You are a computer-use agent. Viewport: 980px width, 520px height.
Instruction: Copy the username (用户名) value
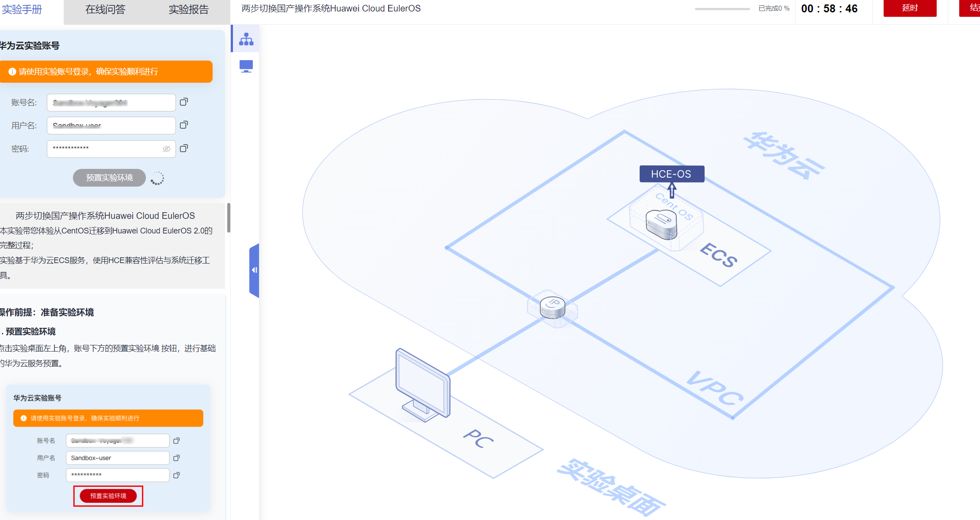coord(184,125)
